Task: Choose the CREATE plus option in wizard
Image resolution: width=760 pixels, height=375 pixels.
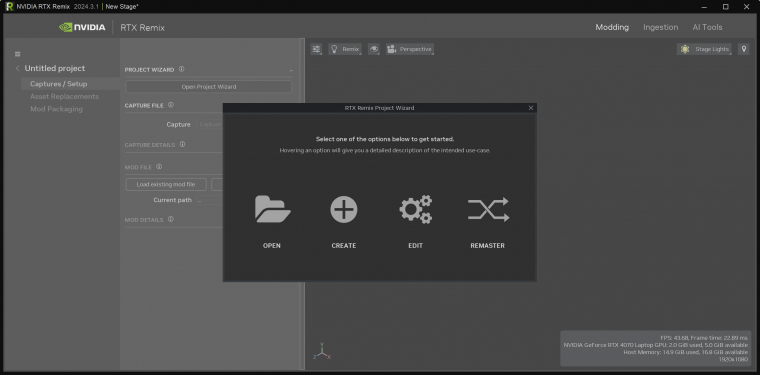Action: (x=344, y=221)
